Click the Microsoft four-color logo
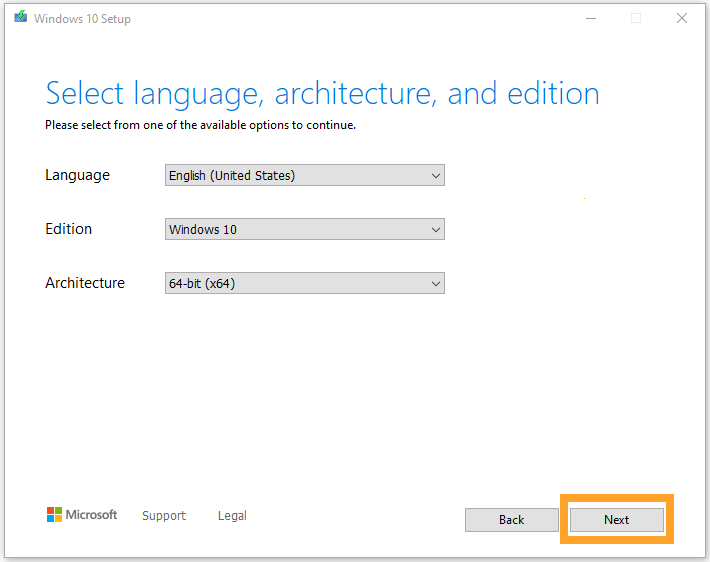The image size is (710, 562). (x=54, y=515)
